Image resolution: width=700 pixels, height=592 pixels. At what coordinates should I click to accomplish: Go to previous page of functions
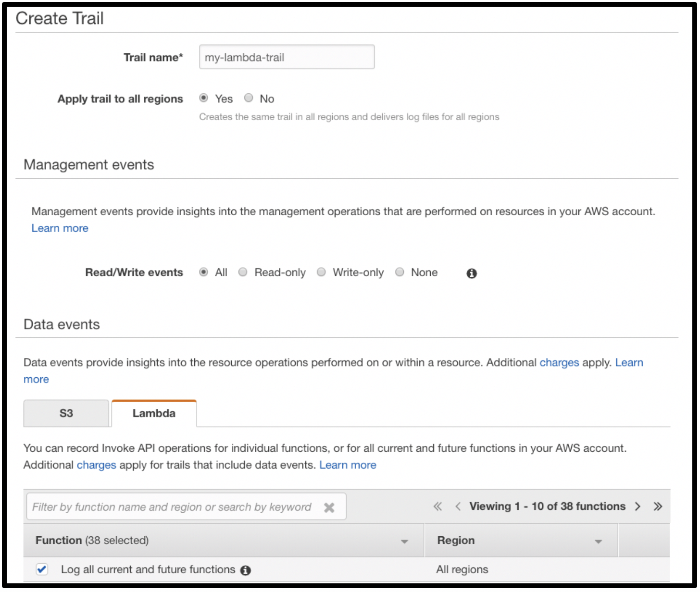458,506
